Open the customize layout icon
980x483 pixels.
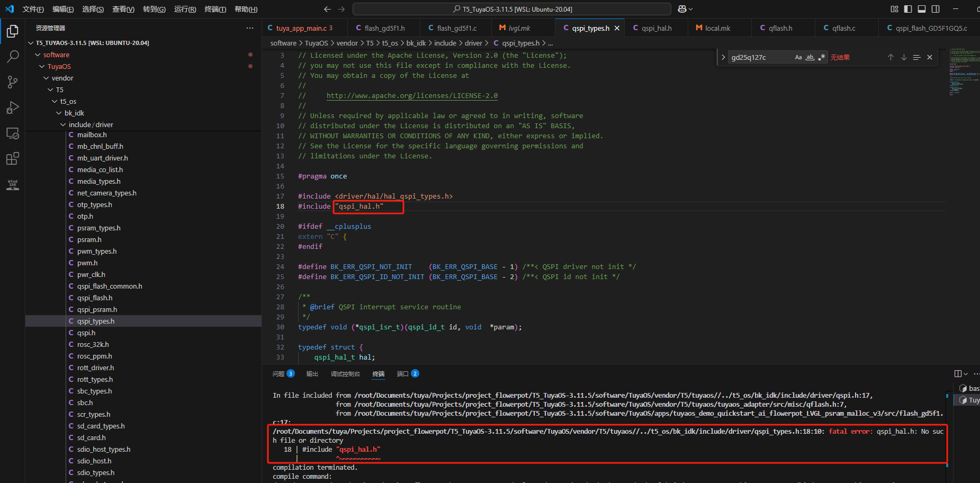click(894, 9)
